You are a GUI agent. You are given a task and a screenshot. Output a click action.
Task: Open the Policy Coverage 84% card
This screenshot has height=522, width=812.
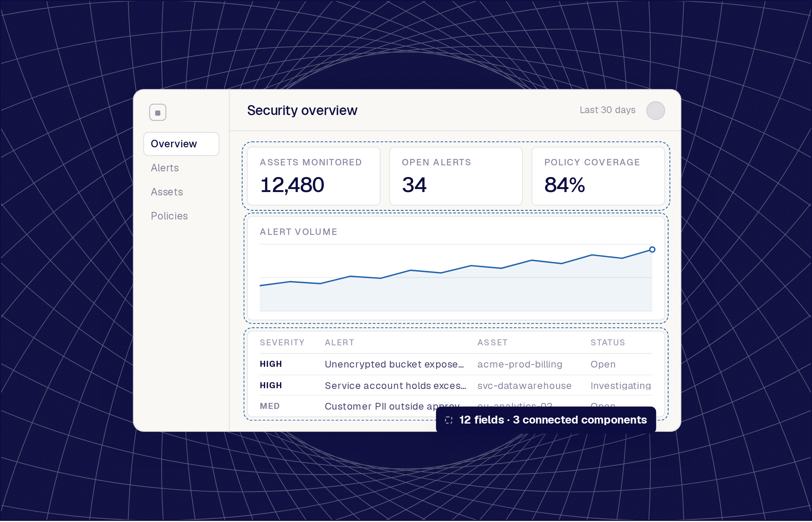[598, 176]
